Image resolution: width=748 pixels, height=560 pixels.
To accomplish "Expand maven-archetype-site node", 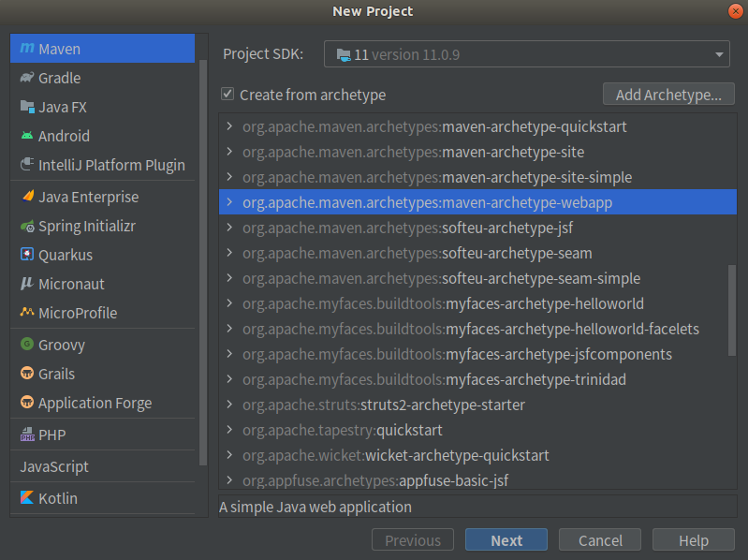I will pos(229,152).
